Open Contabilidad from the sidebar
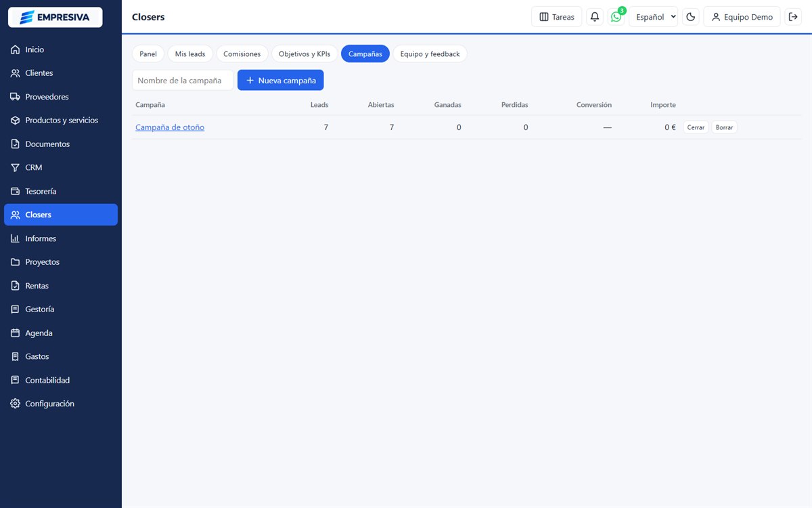The height and width of the screenshot is (508, 812). (61, 380)
